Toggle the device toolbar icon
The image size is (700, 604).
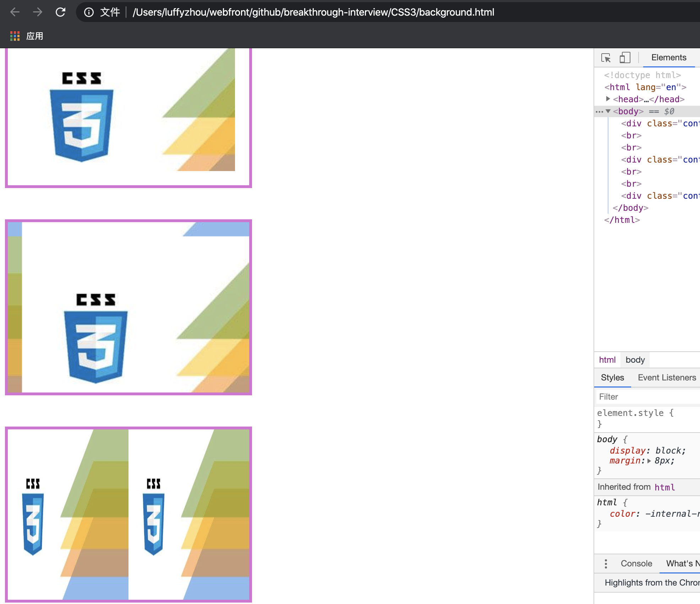[625, 57]
